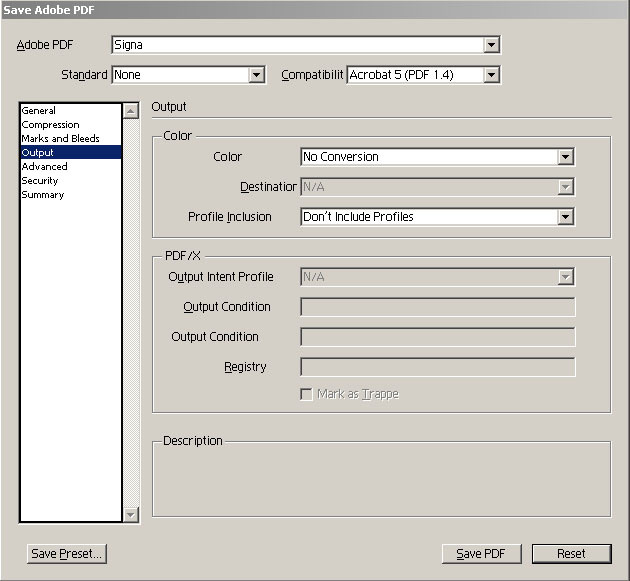
Task: Click the category list scroll down arrow
Action: [131, 514]
